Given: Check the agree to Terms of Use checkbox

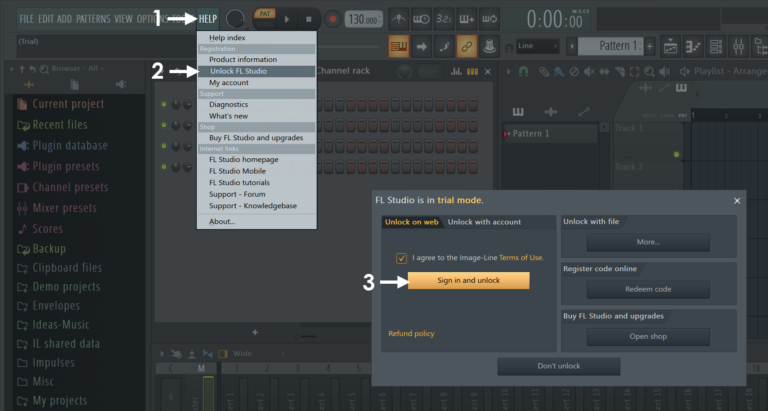Looking at the screenshot, I should (401, 258).
